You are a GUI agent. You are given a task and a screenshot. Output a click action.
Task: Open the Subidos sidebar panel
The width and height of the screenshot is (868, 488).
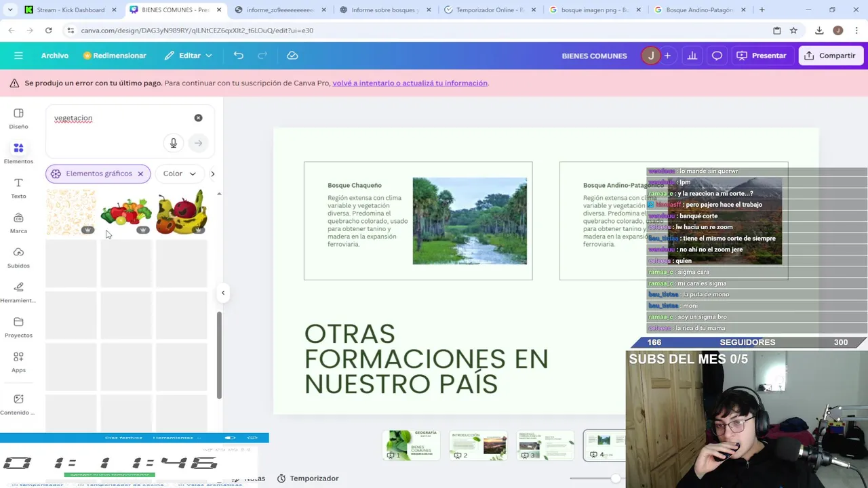point(18,258)
